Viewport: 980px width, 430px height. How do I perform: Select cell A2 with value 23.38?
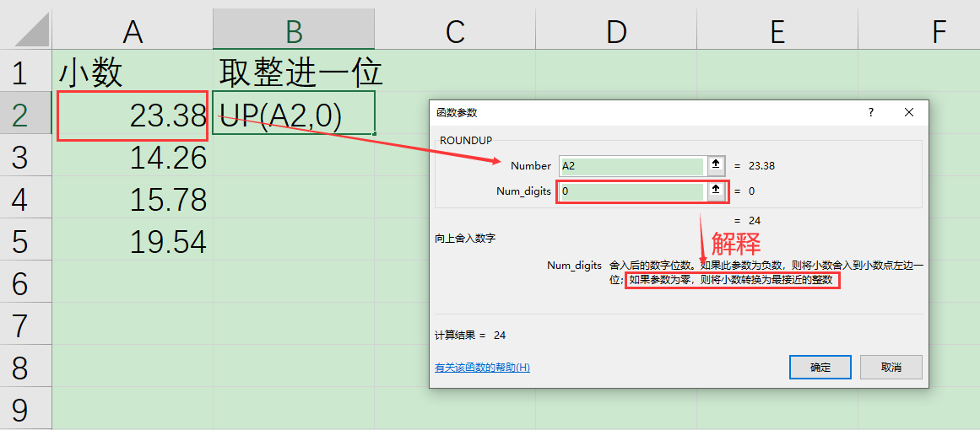point(133,113)
